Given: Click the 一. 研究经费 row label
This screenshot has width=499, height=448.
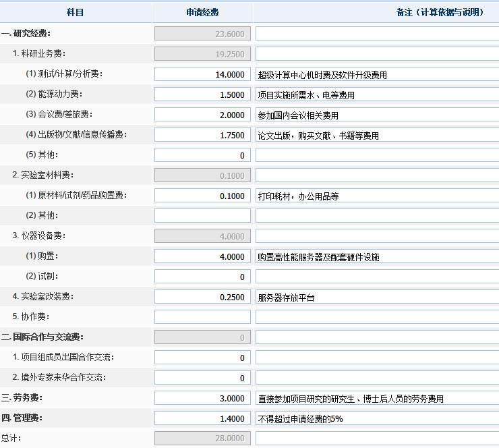Looking at the screenshot, I should (x=26, y=34).
